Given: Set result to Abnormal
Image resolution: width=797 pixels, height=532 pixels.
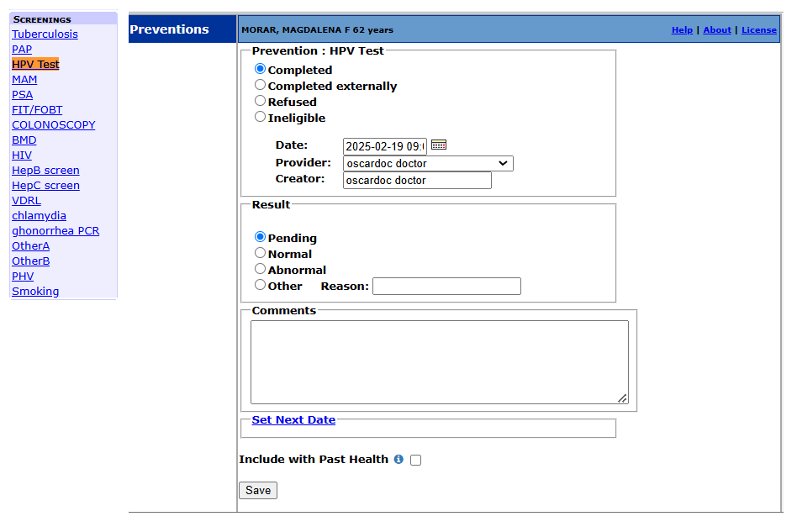Looking at the screenshot, I should click(x=261, y=270).
